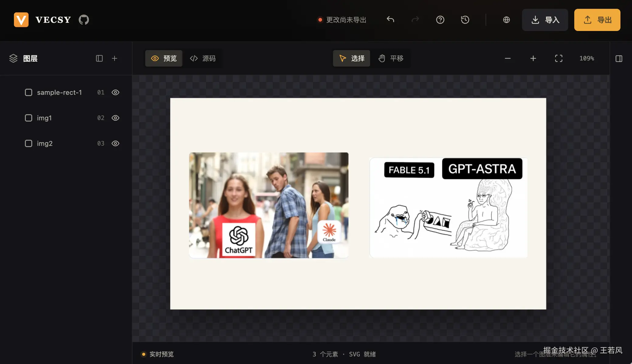
Task: Switch language with the globe icon
Action: (506, 20)
